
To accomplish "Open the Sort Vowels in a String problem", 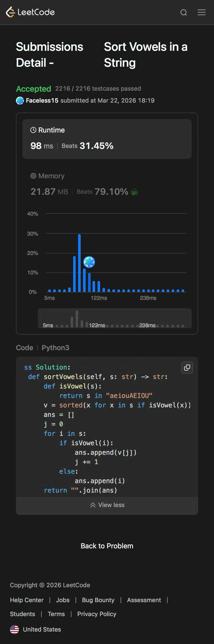I will click(x=145, y=55).
